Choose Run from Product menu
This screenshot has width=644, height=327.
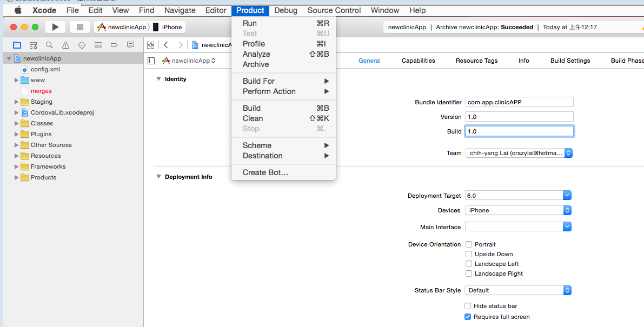(283, 23)
